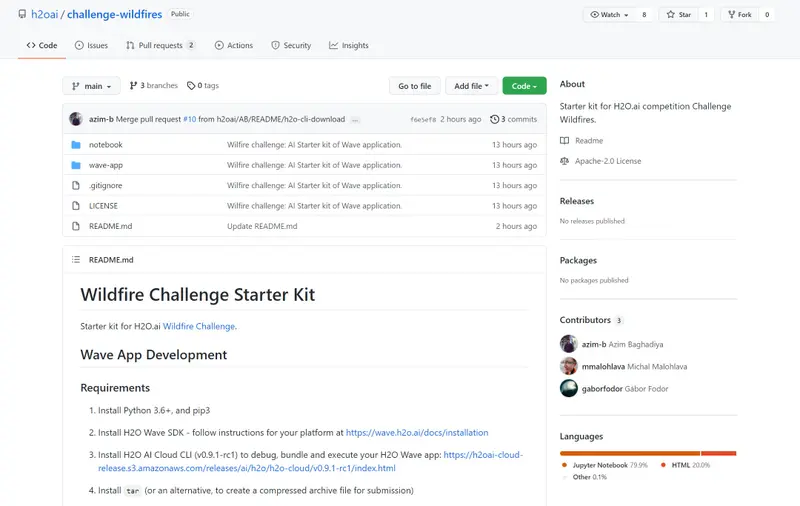Click the README.md file icon in the file list

[76, 226]
